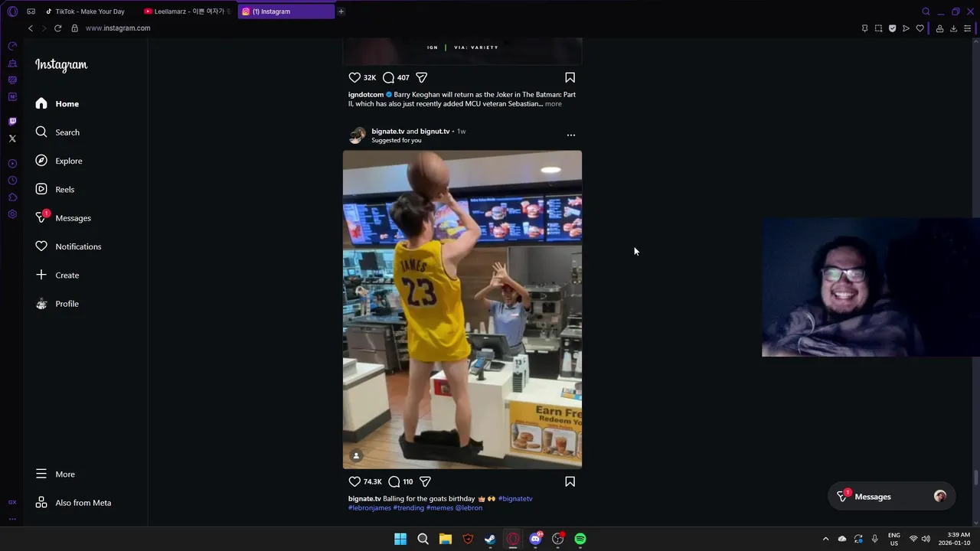Viewport: 980px width, 551px height.
Task: Open the bignate.tv avatar in post header
Action: (358, 135)
